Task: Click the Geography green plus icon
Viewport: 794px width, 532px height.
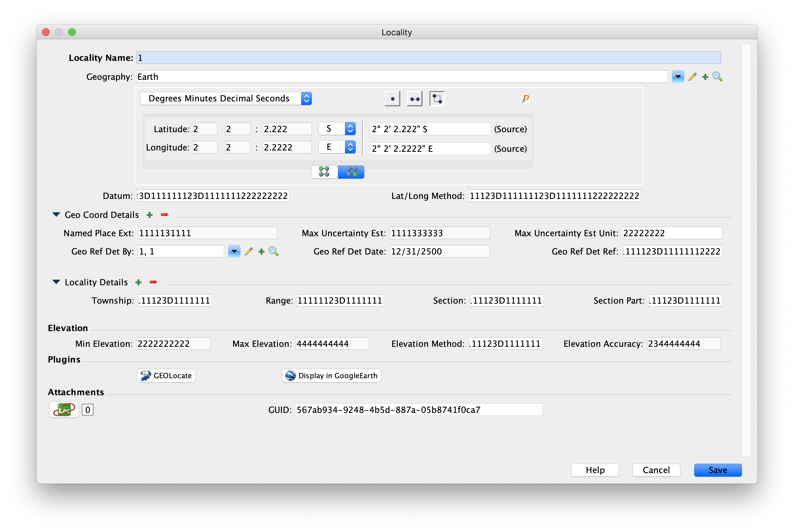Action: 705,77
